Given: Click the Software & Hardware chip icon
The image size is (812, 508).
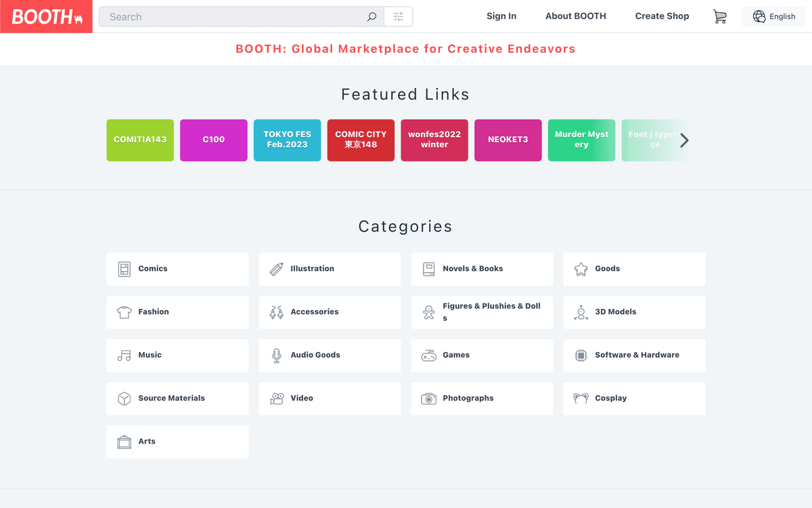Looking at the screenshot, I should [581, 356].
